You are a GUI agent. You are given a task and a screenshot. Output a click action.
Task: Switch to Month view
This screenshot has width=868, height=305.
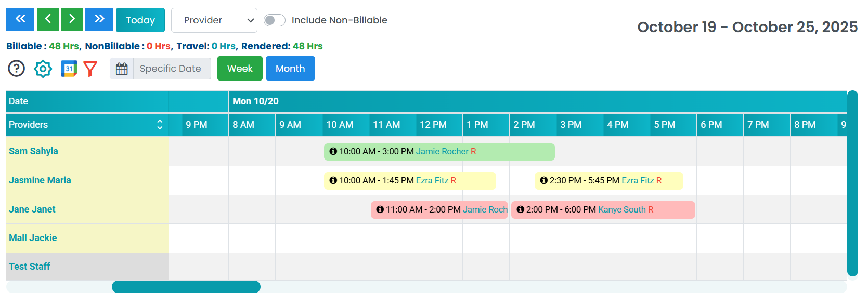[290, 69]
